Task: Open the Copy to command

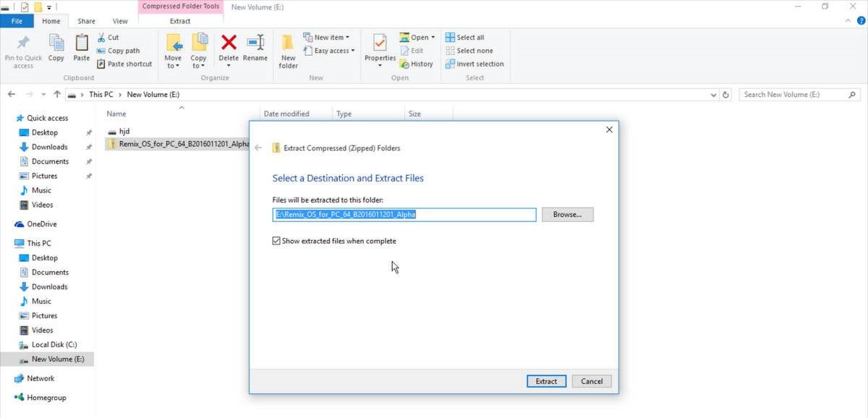Action: pyautogui.click(x=198, y=51)
